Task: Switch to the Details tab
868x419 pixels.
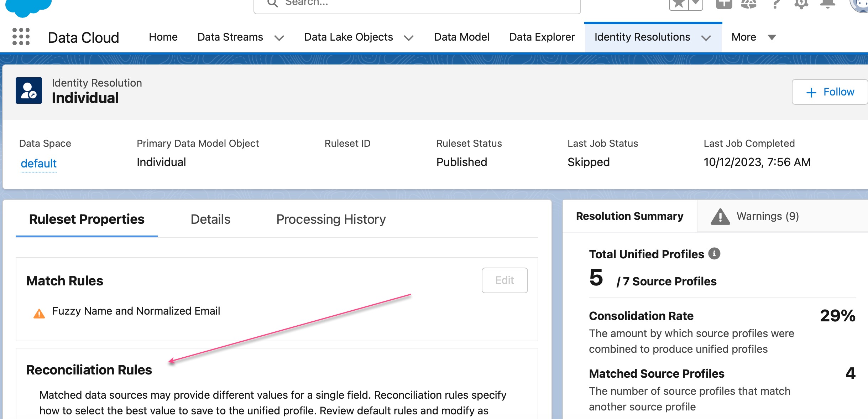Action: [210, 219]
